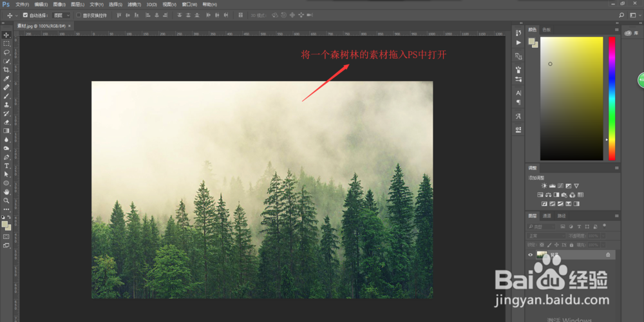
Task: Toggle the lock all padlock button
Action: 571,245
